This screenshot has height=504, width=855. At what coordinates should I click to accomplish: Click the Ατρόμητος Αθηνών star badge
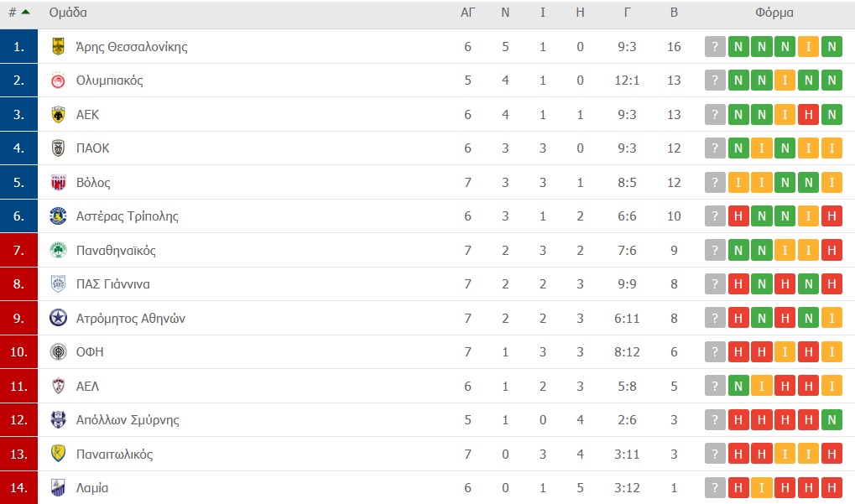(58, 318)
